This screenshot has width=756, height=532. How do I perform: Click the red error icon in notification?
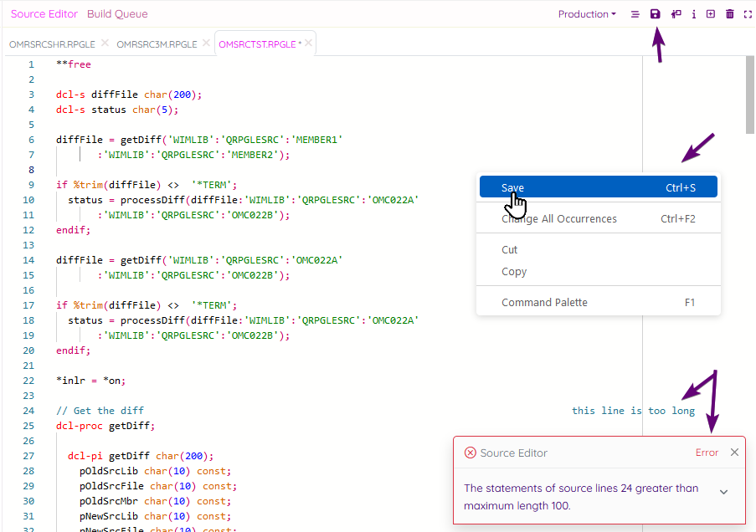click(470, 453)
